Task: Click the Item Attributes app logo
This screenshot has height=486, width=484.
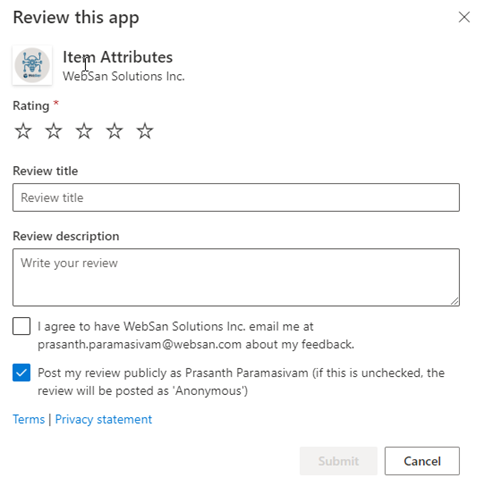Action: [32, 65]
